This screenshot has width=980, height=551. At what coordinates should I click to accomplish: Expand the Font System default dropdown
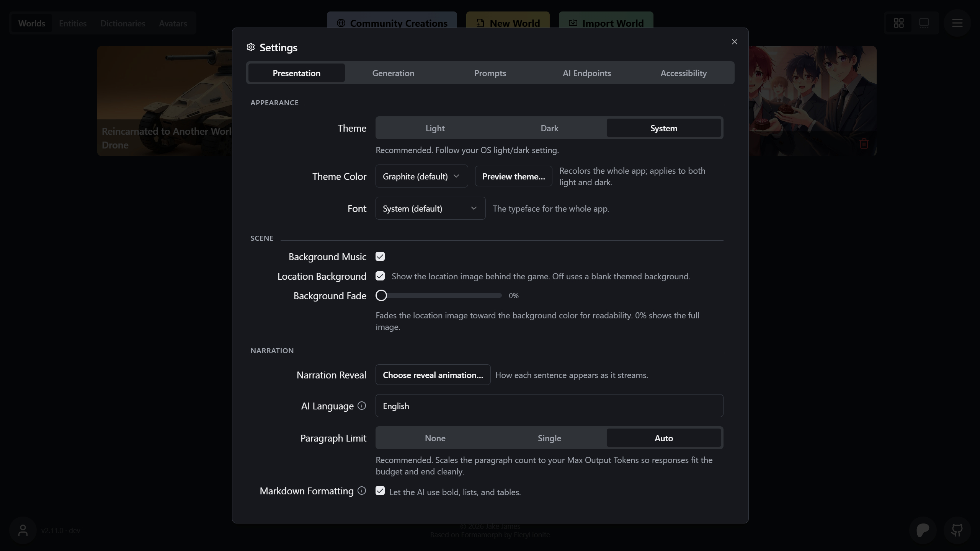430,208
